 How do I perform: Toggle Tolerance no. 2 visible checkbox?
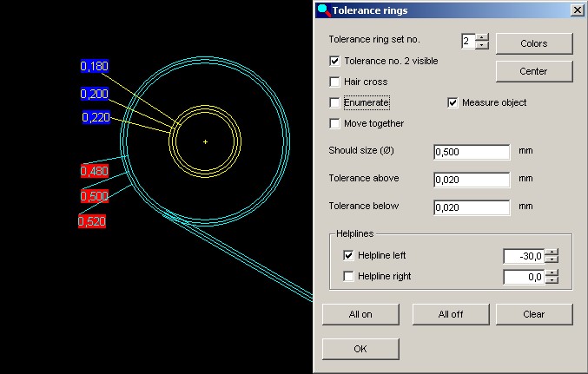click(334, 62)
